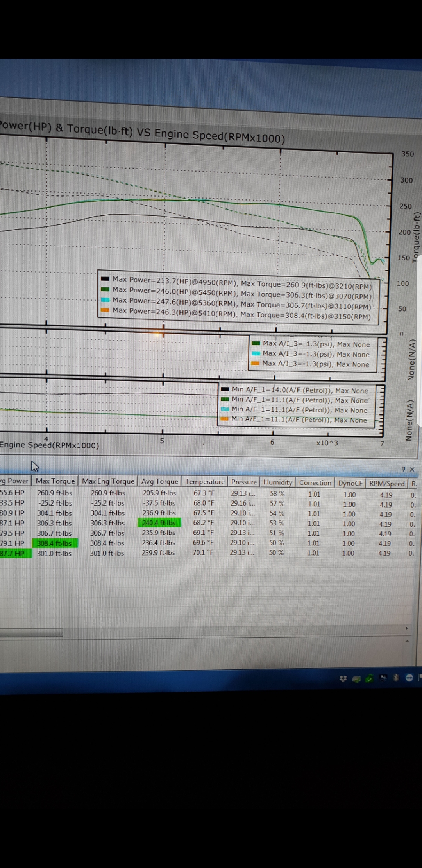Select the DynoCF column header
The image size is (422, 868).
point(350,483)
